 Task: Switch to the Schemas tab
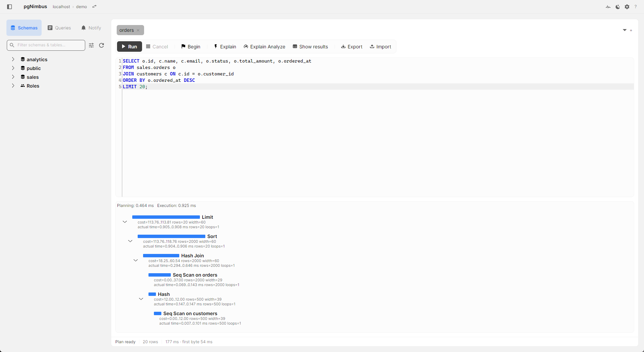click(x=24, y=28)
